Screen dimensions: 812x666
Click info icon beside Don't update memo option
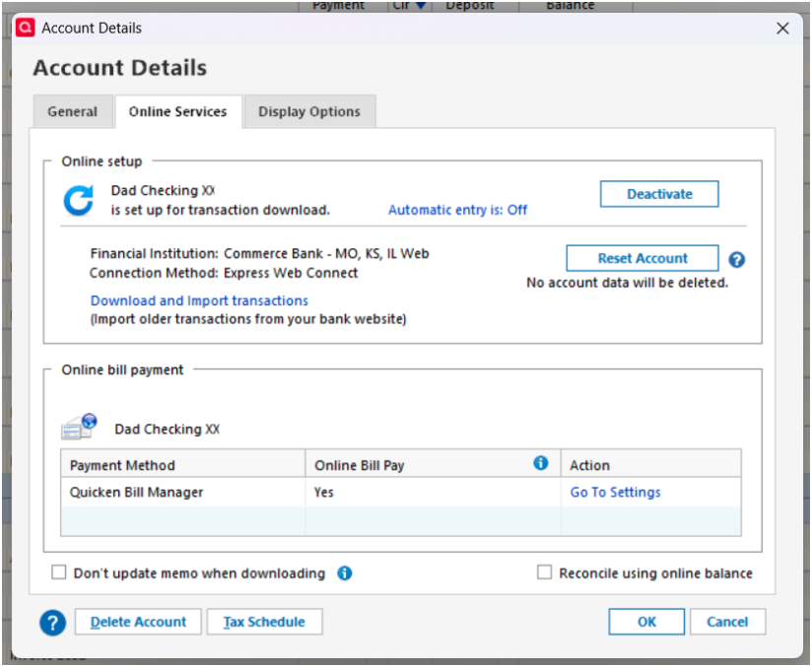coord(344,572)
